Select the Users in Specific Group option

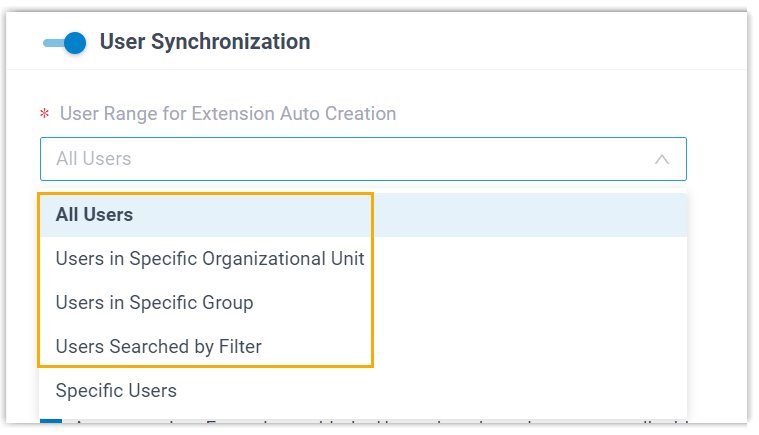tap(363, 303)
